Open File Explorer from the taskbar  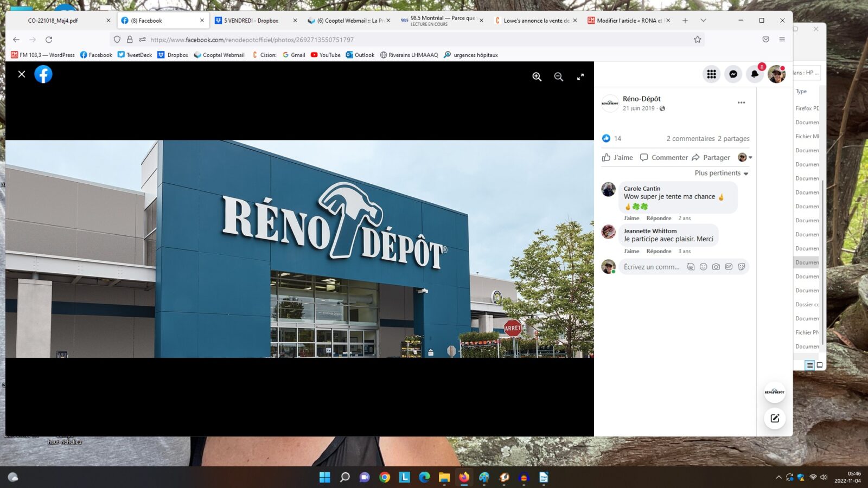click(444, 477)
